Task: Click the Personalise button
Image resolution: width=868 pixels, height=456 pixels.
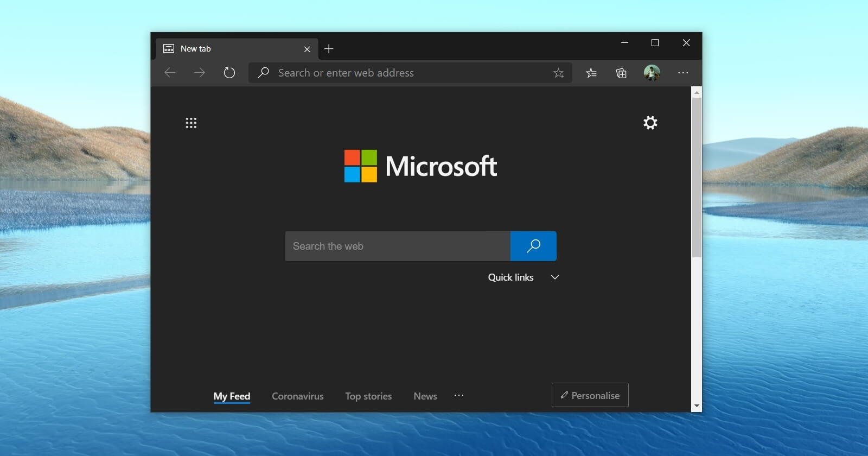Action: (590, 395)
